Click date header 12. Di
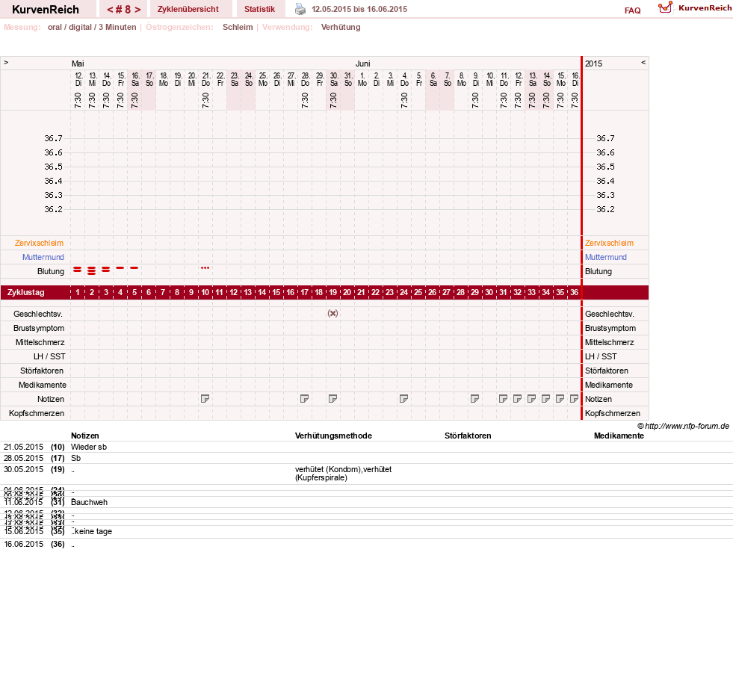733x700 pixels. coord(78,79)
